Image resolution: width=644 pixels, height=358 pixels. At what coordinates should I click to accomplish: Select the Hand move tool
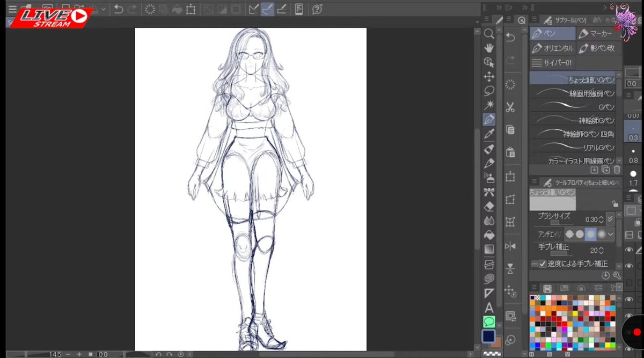pos(489,48)
